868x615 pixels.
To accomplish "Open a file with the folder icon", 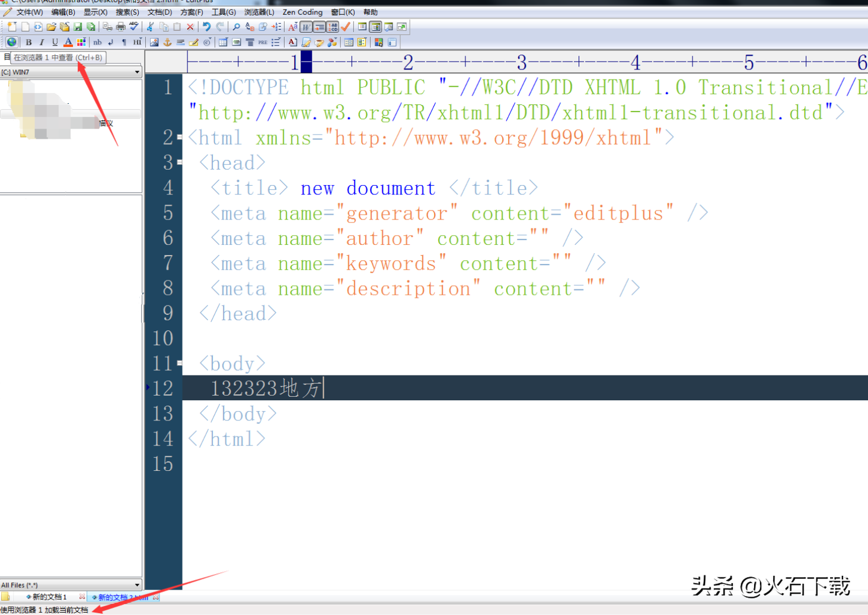I will [x=52, y=27].
